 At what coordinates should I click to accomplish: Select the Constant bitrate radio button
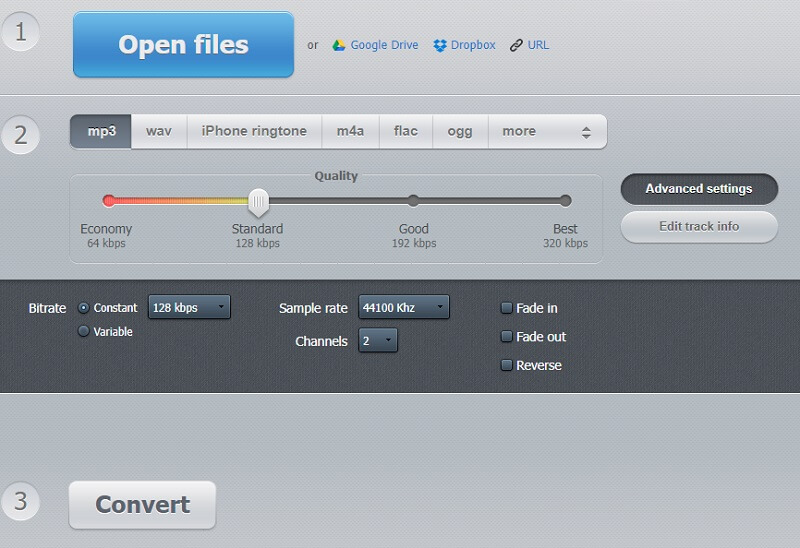84,308
